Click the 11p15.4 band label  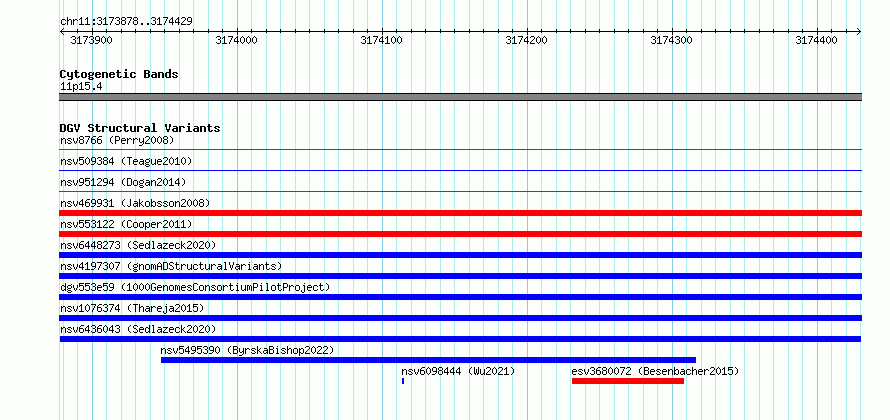pos(81,87)
